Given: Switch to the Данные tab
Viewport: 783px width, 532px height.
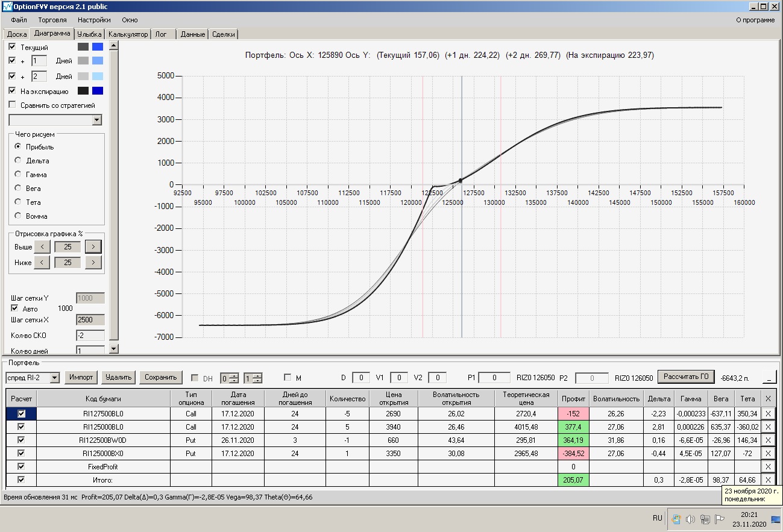Looking at the screenshot, I should (193, 34).
